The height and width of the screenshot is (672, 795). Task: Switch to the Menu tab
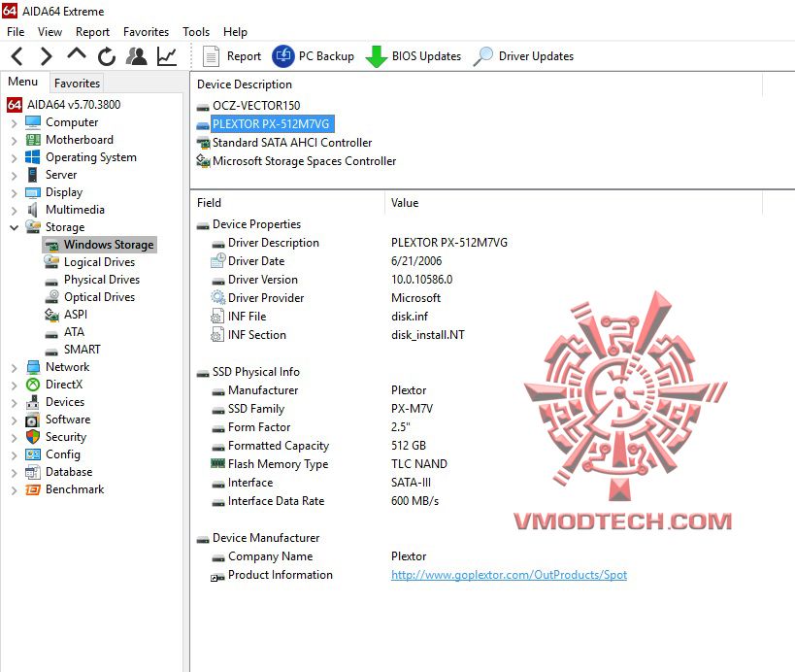23,82
